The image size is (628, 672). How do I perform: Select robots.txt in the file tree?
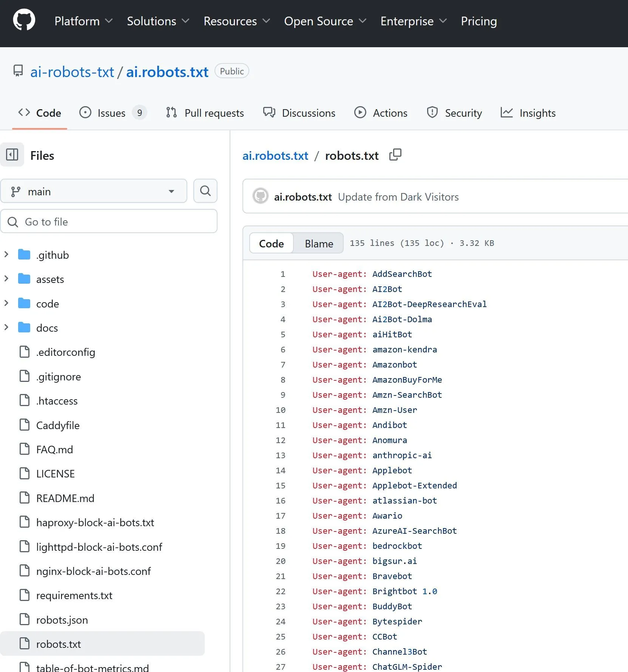click(x=102, y=644)
